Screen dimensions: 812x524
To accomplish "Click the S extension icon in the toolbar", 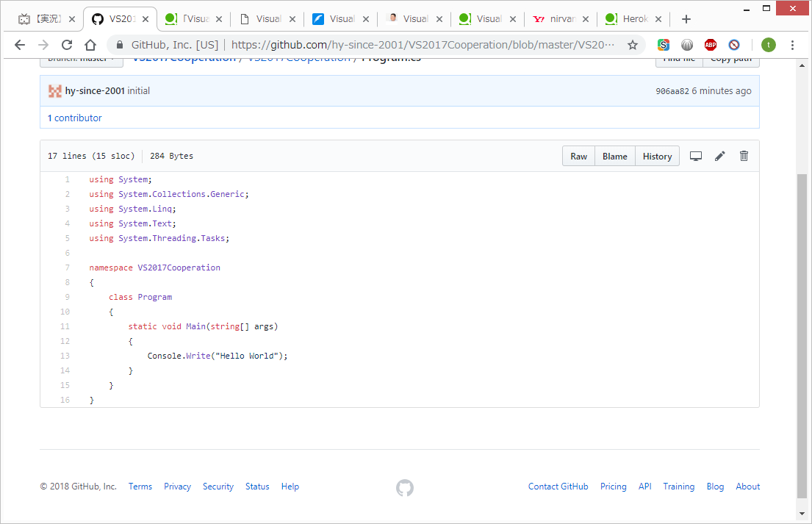I will pos(664,45).
